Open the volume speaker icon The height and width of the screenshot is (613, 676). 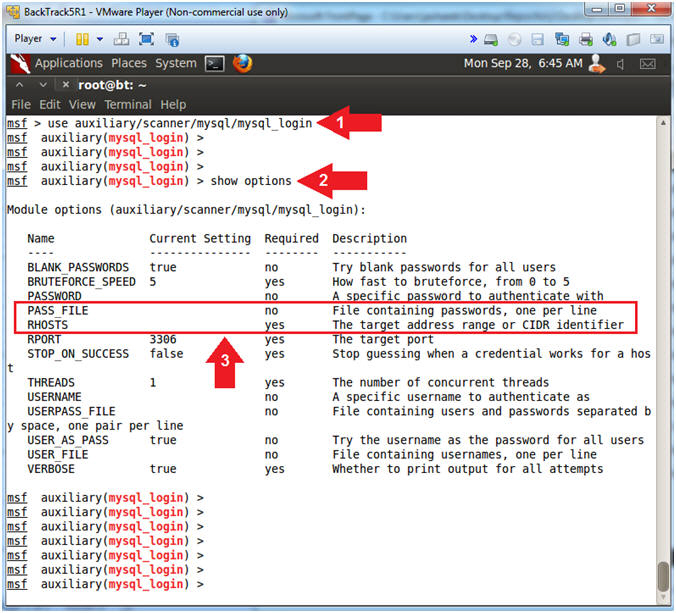click(x=620, y=65)
